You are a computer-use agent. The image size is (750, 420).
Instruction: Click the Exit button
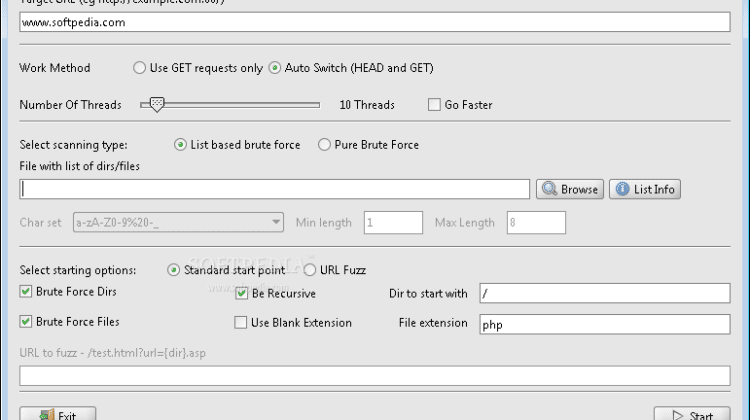click(58, 413)
